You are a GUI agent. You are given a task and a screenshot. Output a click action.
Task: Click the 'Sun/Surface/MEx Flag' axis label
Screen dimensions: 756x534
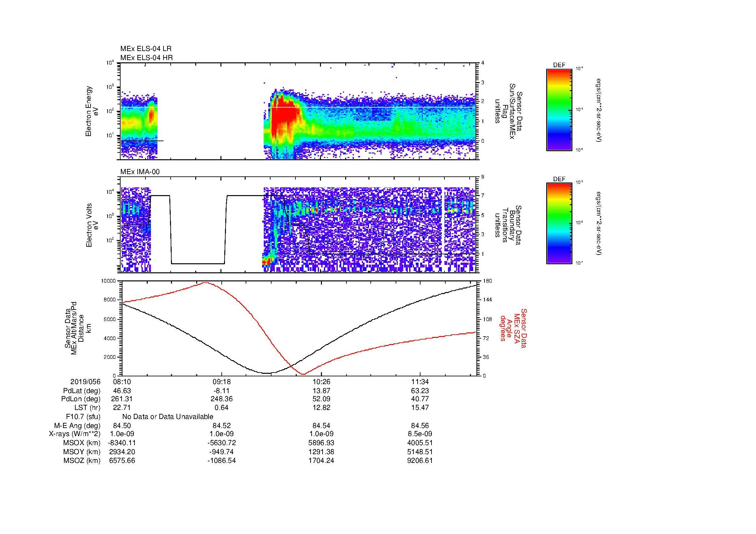pos(508,111)
